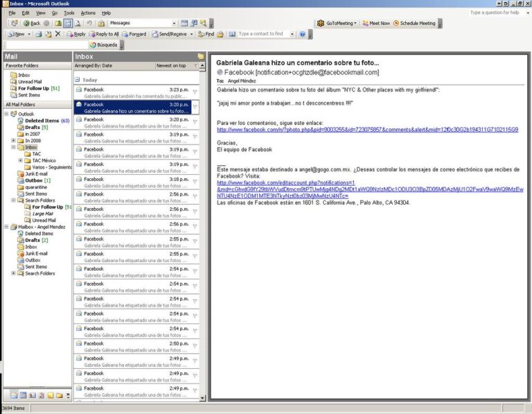Screen dimensions: 532x414
Task: Expand Search Folders under Mailbox Angel Mendez
Action: pos(14,273)
